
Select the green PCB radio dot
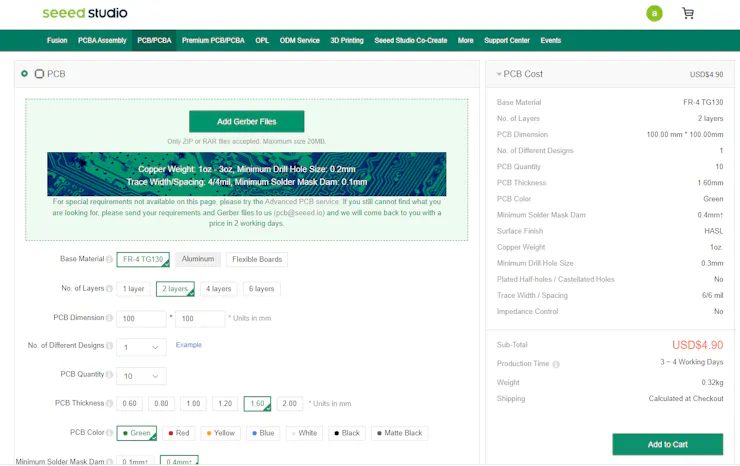tap(25, 73)
